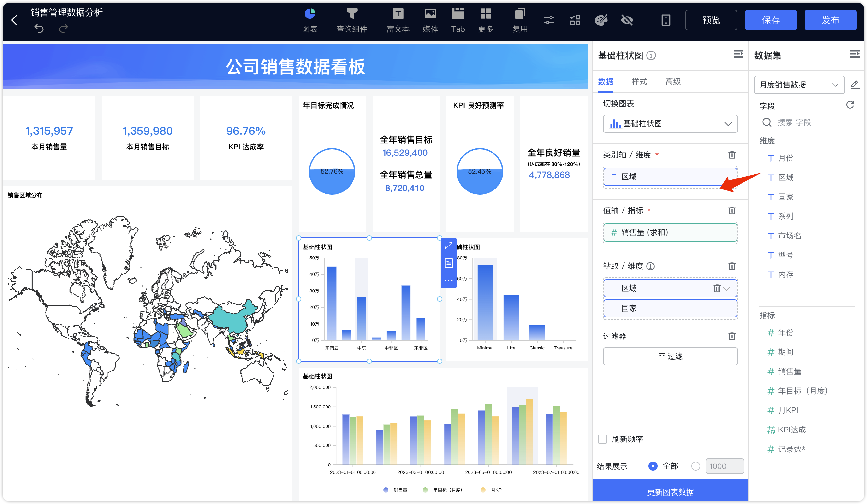Expand the 月度销售数据 dataset selector

(x=799, y=85)
